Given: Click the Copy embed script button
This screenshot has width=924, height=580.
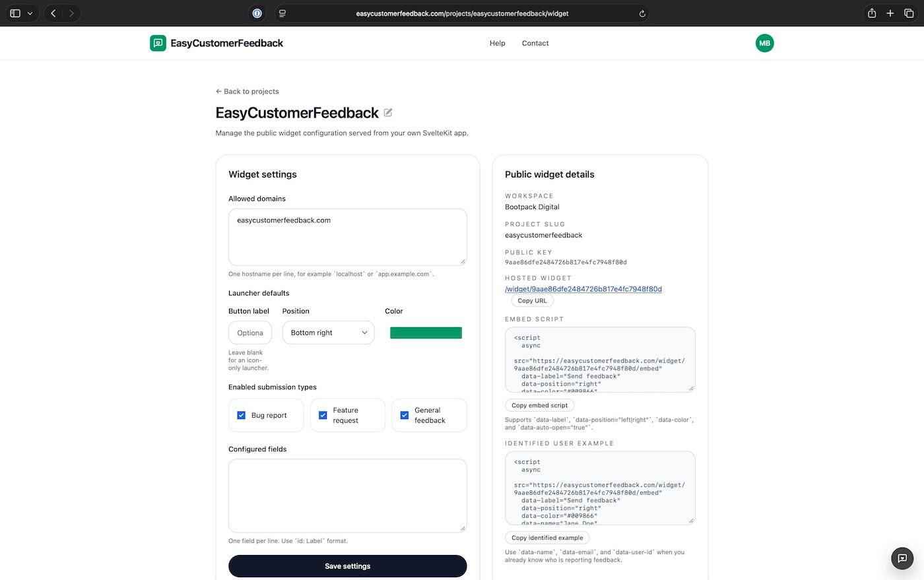Looking at the screenshot, I should tap(539, 404).
